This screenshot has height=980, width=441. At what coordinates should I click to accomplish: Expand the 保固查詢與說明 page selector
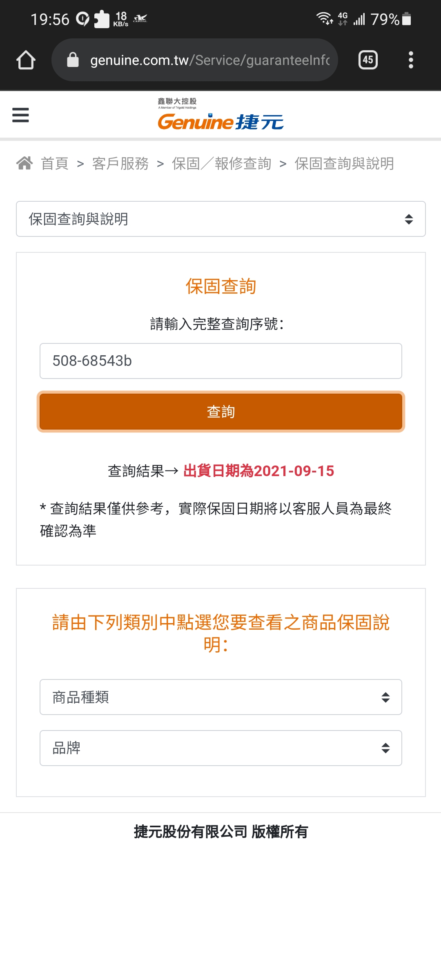click(x=220, y=219)
